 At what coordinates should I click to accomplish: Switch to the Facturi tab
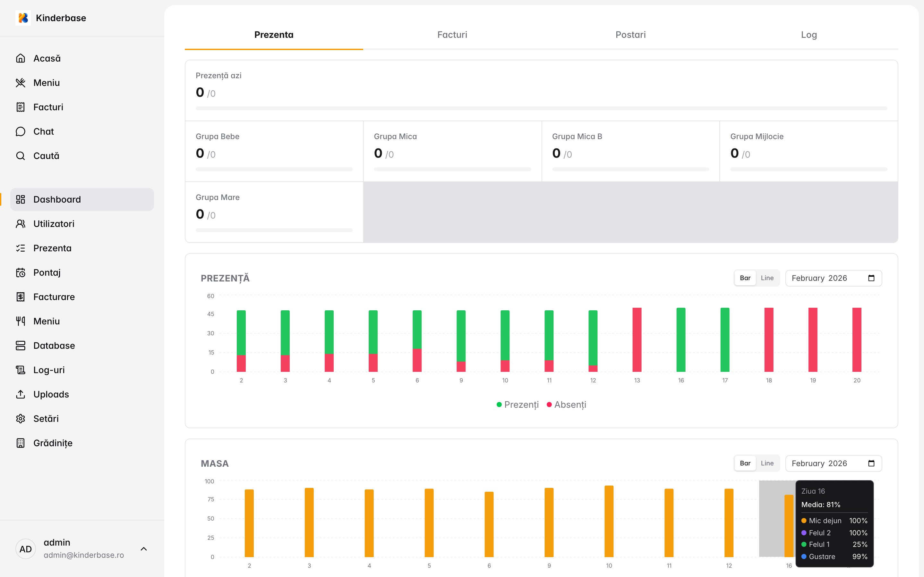click(x=452, y=35)
